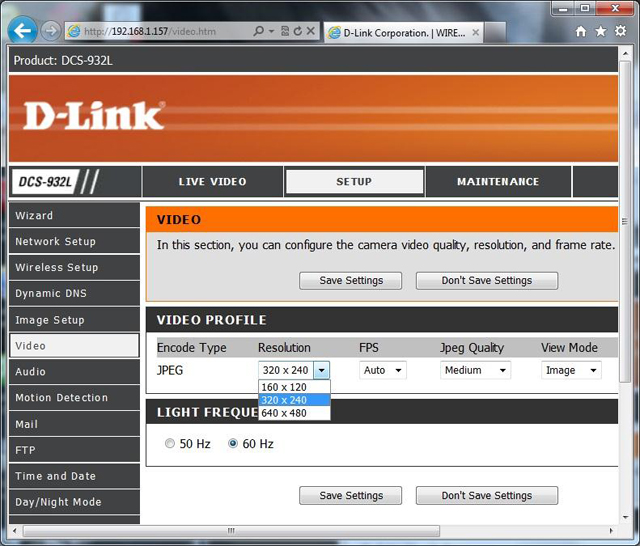Image resolution: width=640 pixels, height=546 pixels.
Task: Select the 60 Hz light frequency
Action: click(233, 443)
